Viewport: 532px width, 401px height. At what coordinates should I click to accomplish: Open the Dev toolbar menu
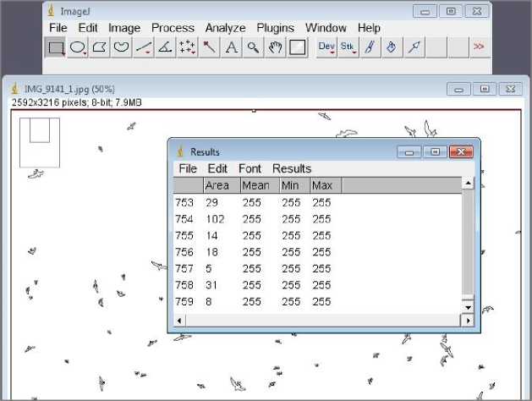pos(326,47)
